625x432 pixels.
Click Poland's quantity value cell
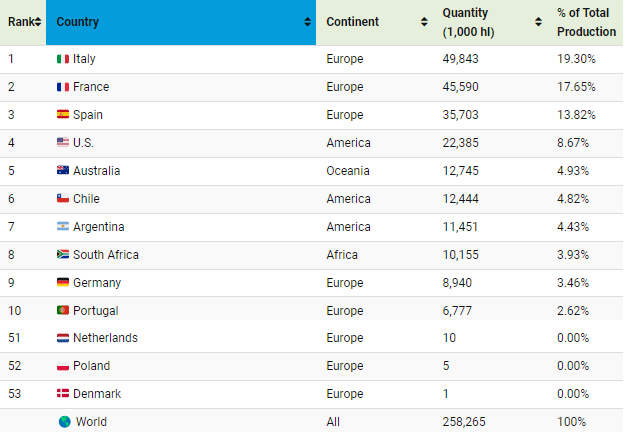point(449,366)
